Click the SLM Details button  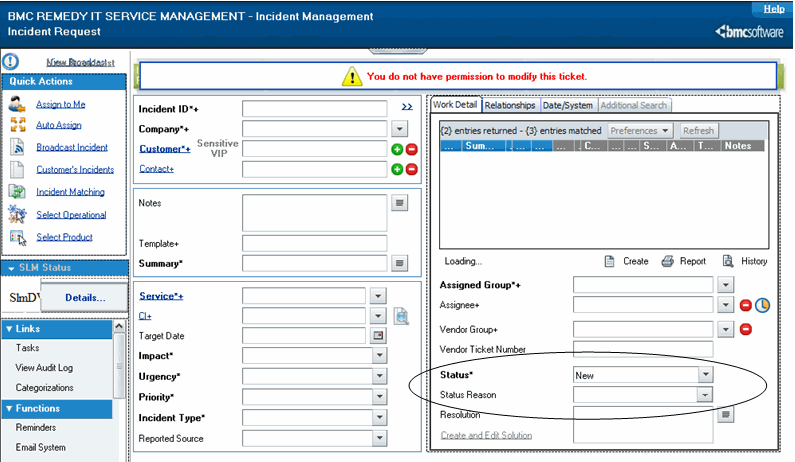(x=85, y=298)
